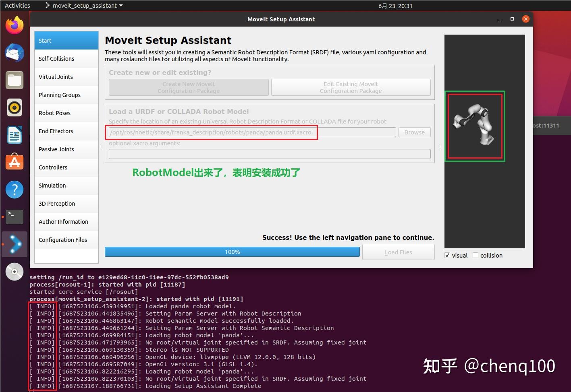
Task: Click the MoveIt Setup Assistant dock icon
Action: (15, 244)
